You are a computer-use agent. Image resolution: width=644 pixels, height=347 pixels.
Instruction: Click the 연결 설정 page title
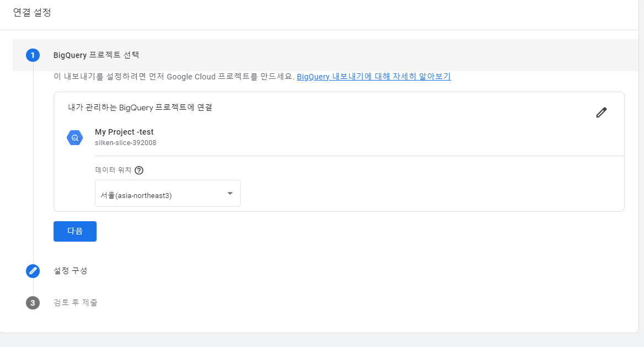32,12
